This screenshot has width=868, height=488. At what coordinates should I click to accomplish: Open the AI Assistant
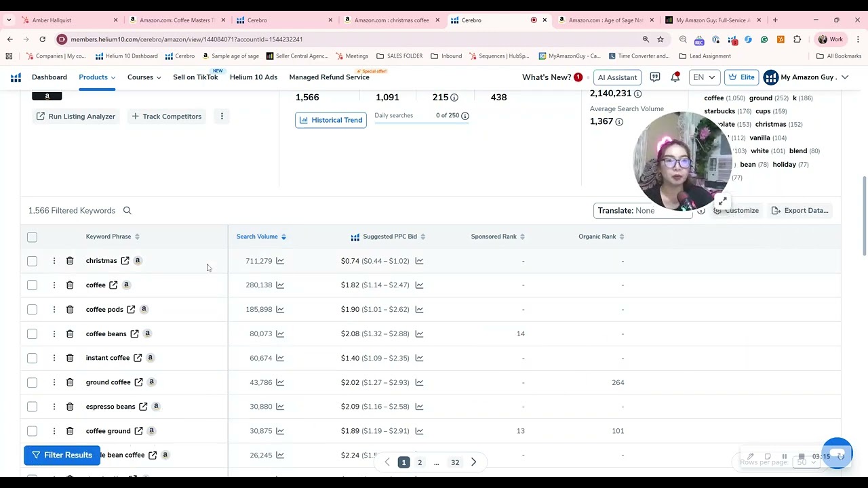click(x=617, y=77)
